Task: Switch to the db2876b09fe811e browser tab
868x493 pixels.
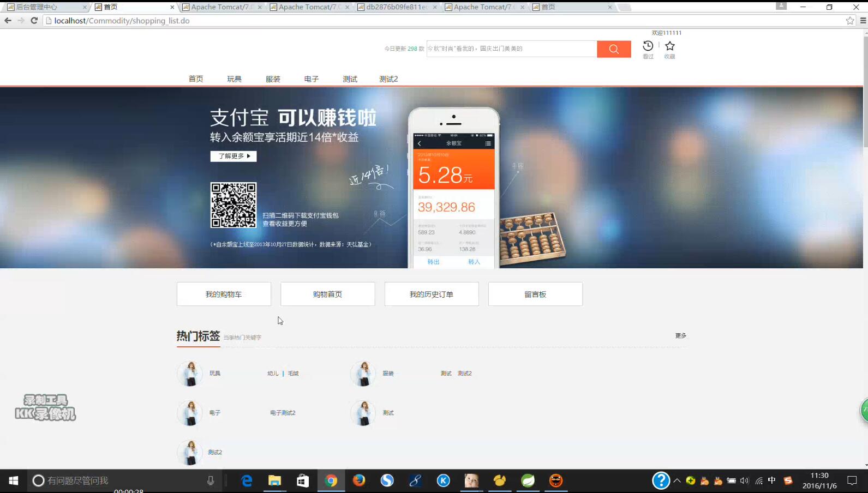Action: 397,7
